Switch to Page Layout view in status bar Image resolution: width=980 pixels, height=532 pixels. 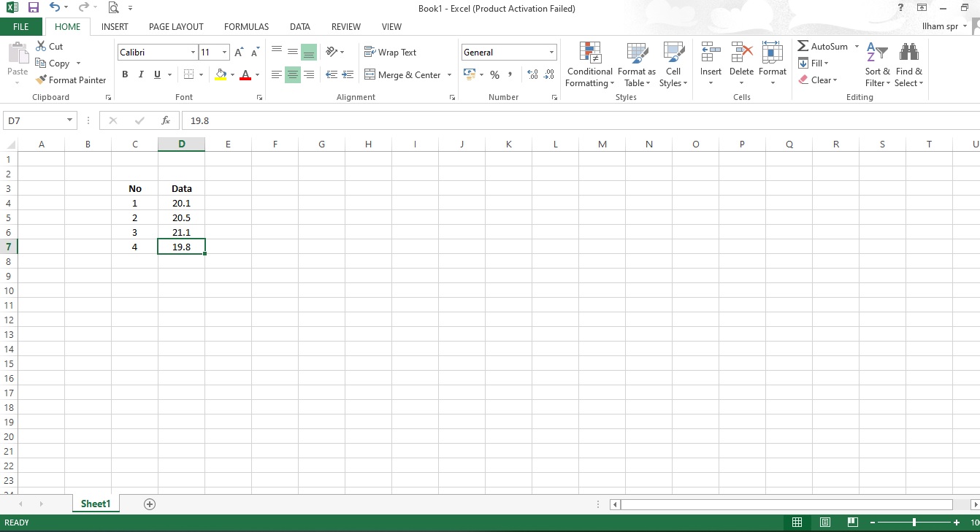[825, 523]
